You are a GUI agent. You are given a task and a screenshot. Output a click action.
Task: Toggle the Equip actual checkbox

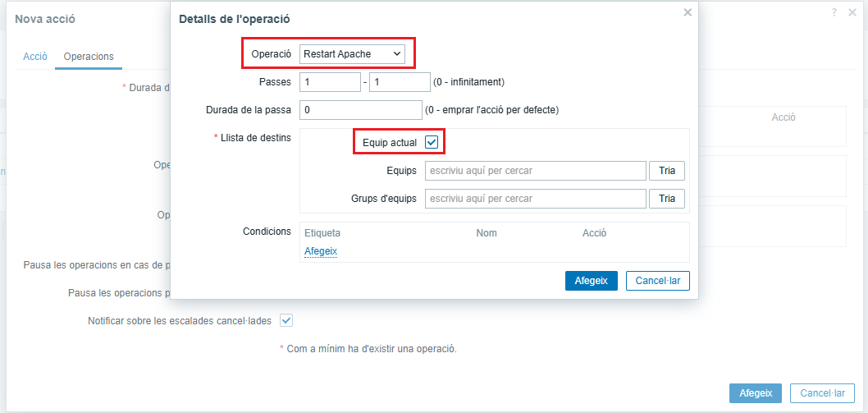tap(432, 143)
